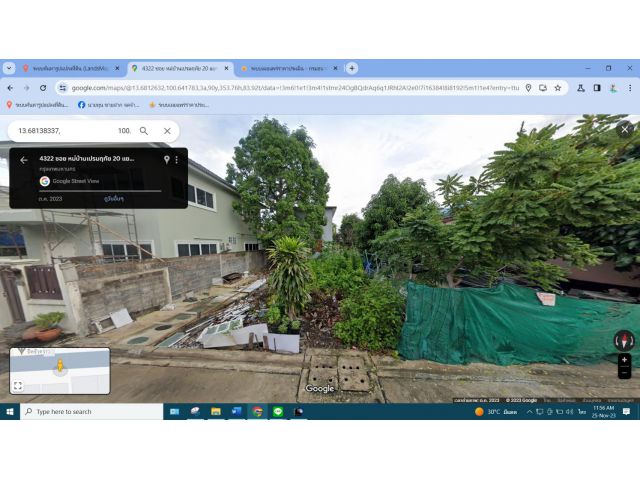Image resolution: width=640 pixels, height=480 pixels.
Task: Open the last dark taskbar app icon
Action: click(x=299, y=412)
